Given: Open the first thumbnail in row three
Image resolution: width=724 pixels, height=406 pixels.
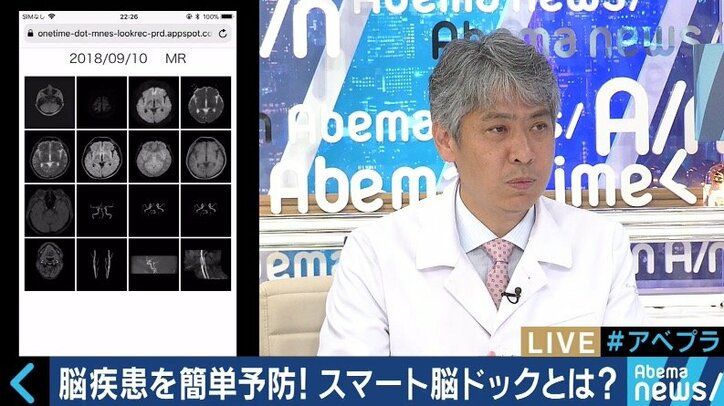Looking at the screenshot, I should 49,211.
